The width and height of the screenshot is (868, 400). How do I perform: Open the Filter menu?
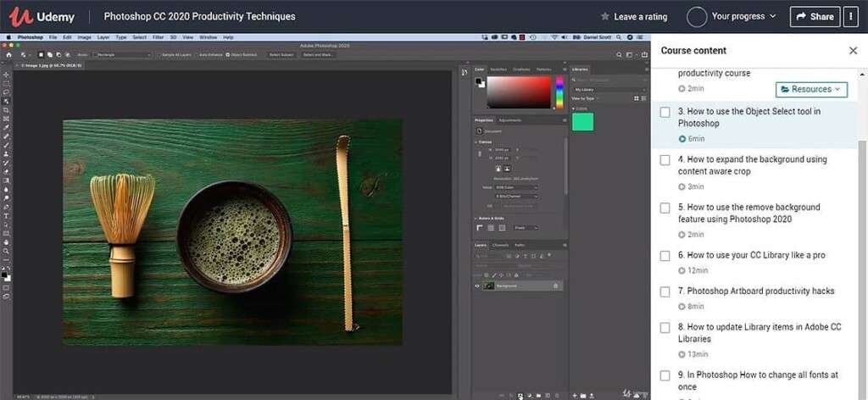pyautogui.click(x=158, y=37)
